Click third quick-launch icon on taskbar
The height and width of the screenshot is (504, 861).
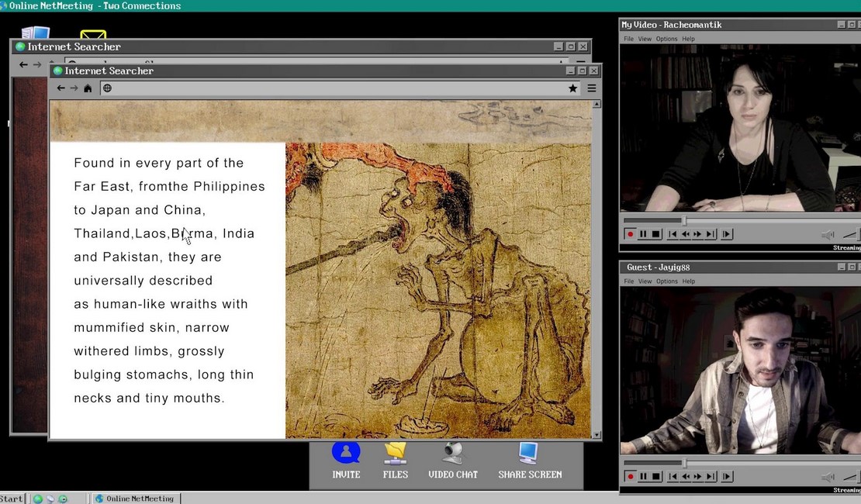pyautogui.click(x=63, y=499)
